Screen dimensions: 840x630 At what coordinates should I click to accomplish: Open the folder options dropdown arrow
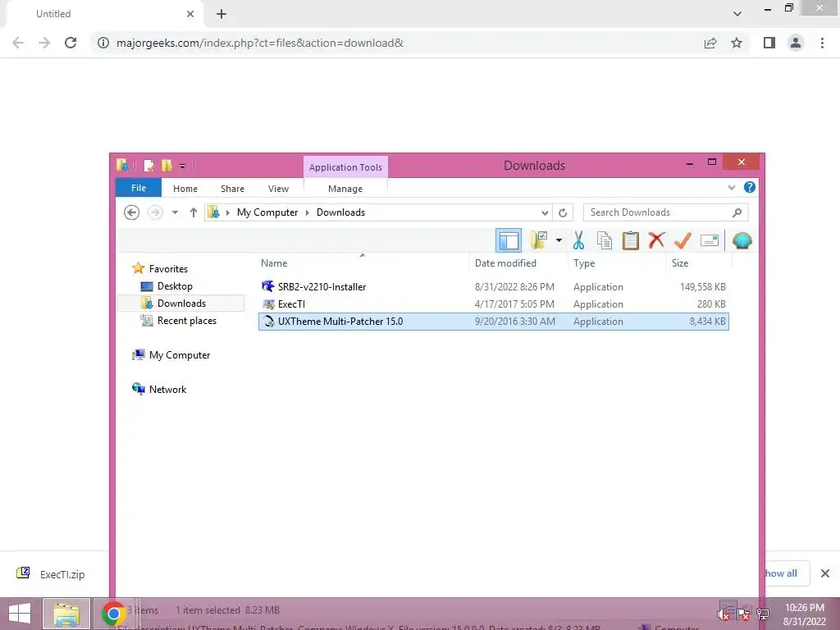pyautogui.click(x=559, y=240)
